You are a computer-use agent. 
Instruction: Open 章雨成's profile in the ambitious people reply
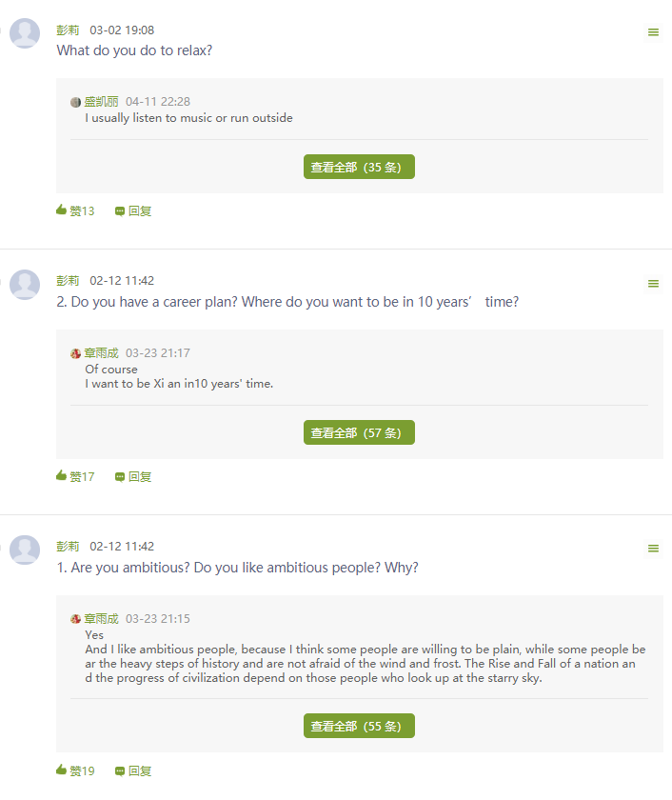[x=101, y=619]
